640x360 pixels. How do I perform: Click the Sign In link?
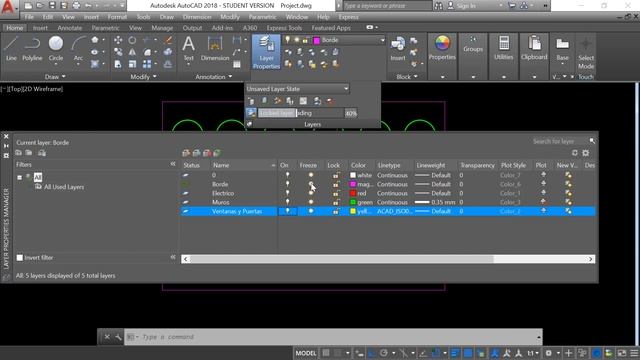pos(466,6)
